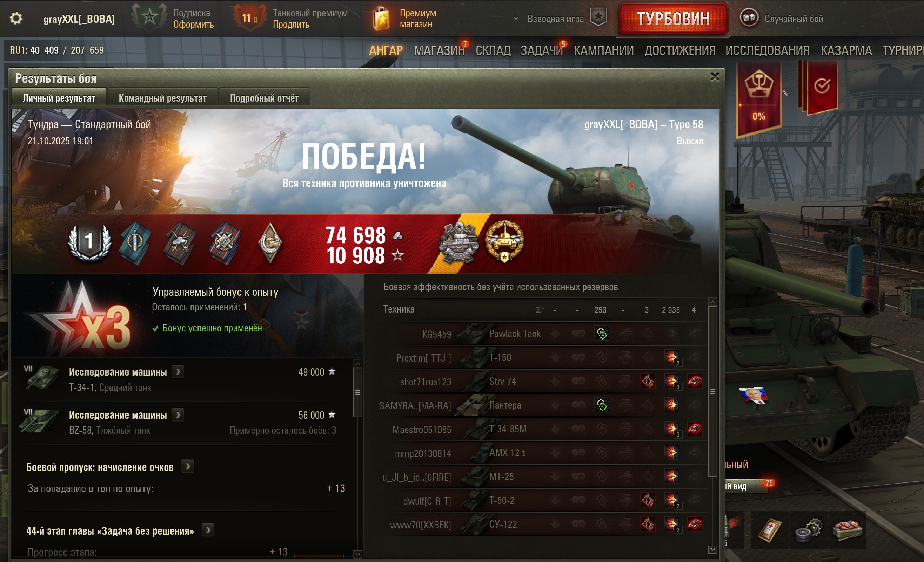Click the Random battle mode selector icon

coord(749,18)
